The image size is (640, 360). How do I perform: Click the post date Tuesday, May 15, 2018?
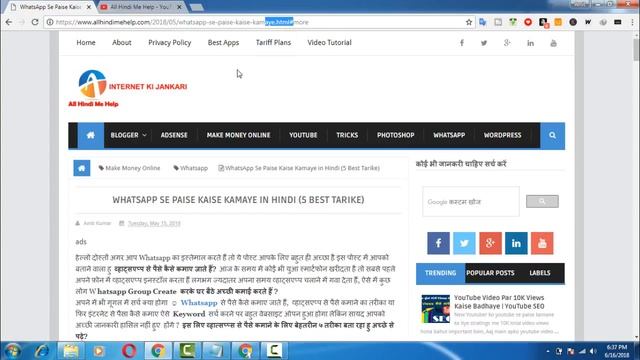(x=154, y=223)
